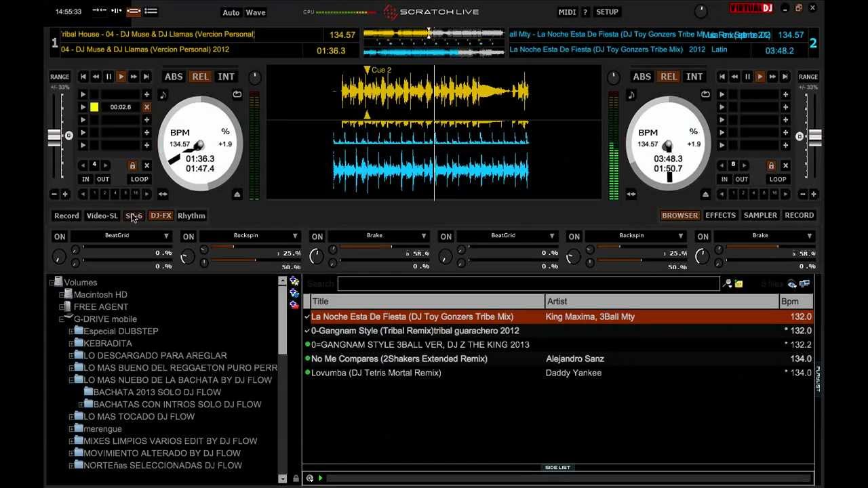Toggle the LOOP button on the right deck
Viewport: 868px width, 488px height.
(x=778, y=179)
